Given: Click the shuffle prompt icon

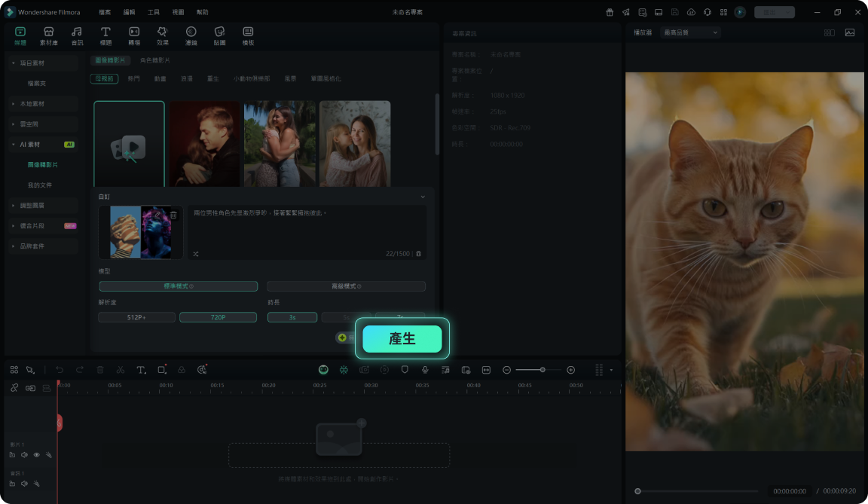Looking at the screenshot, I should [x=196, y=254].
